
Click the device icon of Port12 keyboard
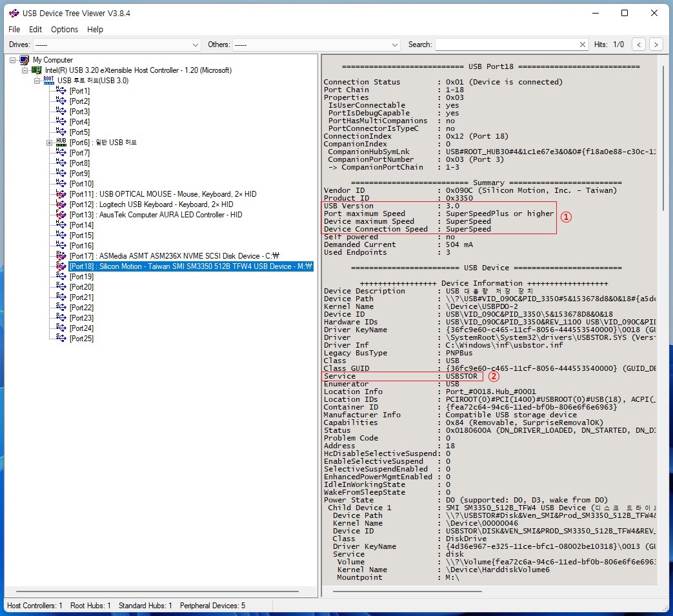61,204
